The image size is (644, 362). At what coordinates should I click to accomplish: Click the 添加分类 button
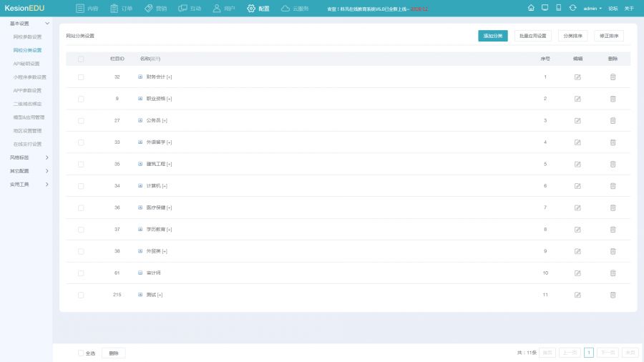coord(493,36)
